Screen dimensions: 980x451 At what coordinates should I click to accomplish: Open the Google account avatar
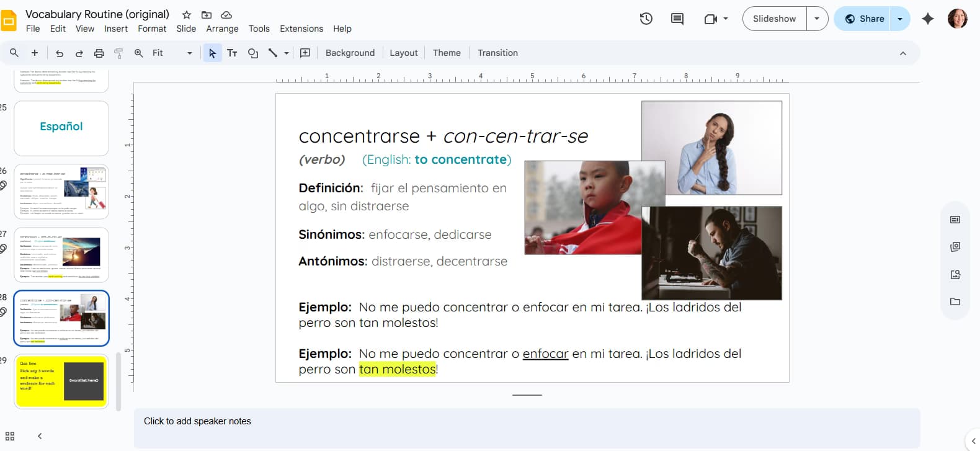957,19
